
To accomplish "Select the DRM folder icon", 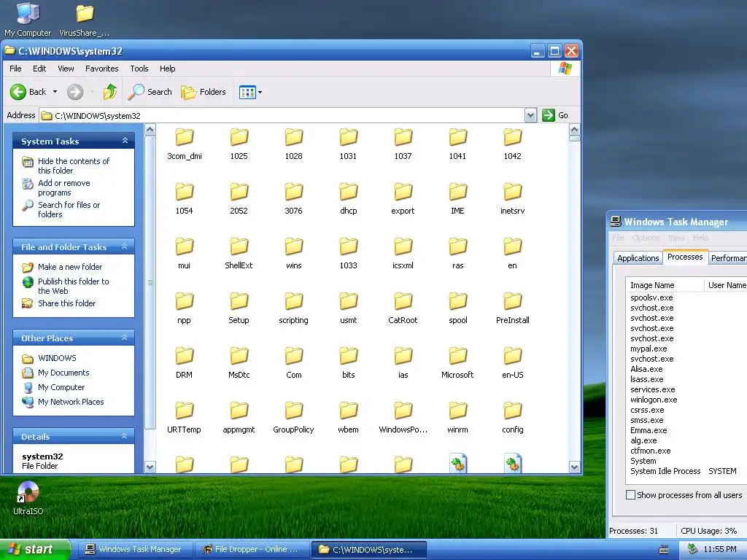I will point(184,356).
